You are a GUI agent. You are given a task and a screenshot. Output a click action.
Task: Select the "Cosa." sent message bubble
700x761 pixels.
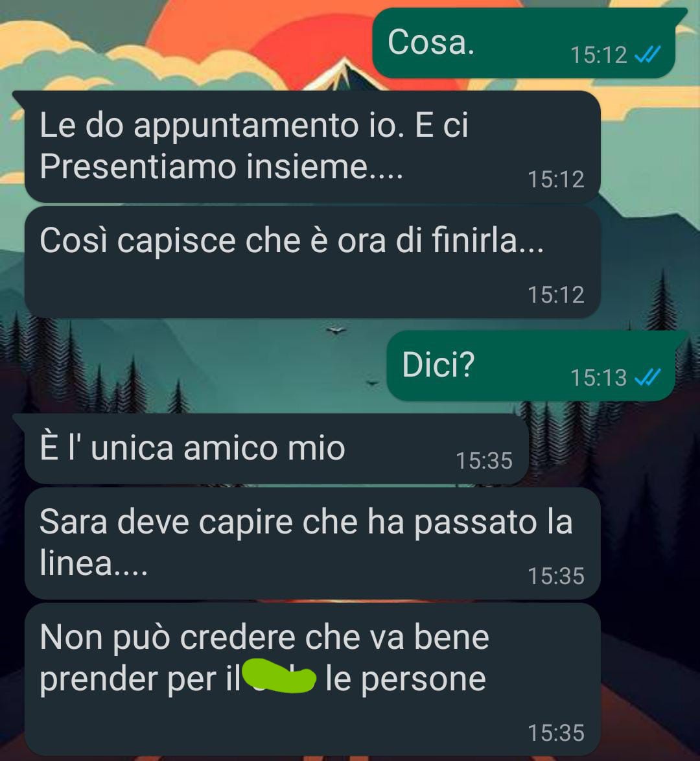(524, 43)
